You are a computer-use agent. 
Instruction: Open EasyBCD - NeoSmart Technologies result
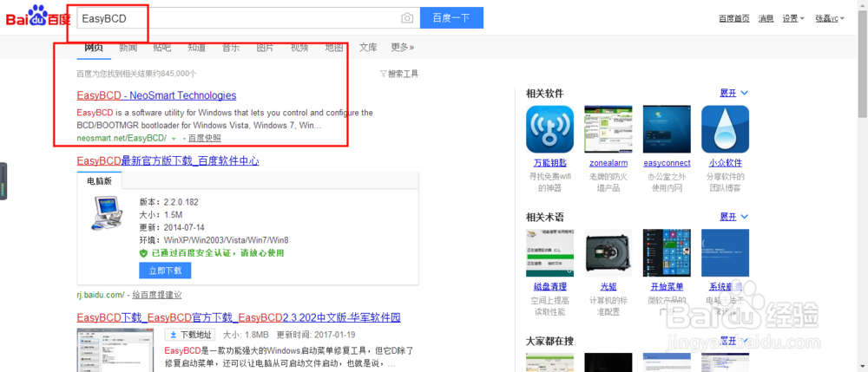click(156, 95)
